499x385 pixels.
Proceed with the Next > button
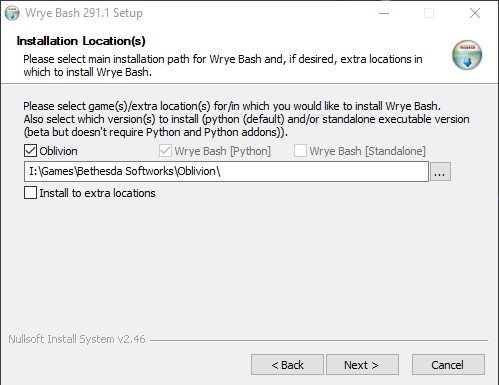coord(362,365)
